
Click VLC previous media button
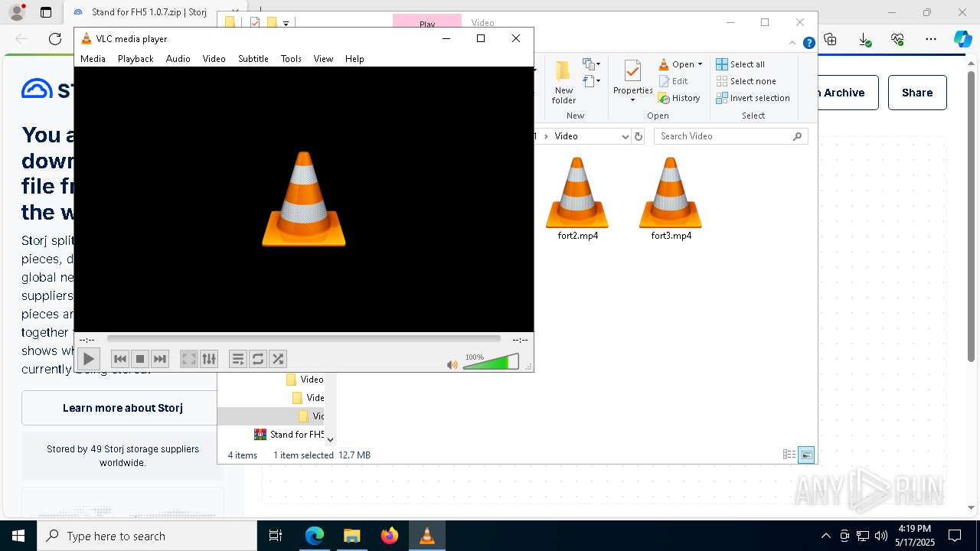click(x=120, y=359)
